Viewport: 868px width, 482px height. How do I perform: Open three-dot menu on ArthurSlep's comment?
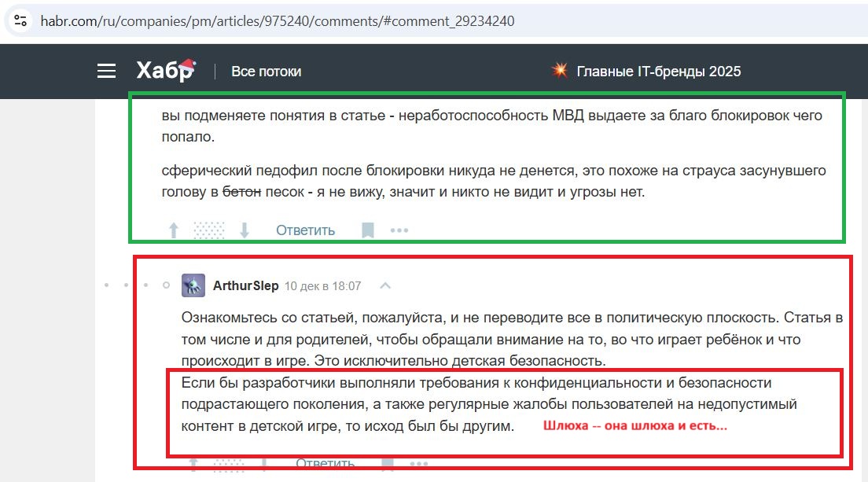coord(419,464)
